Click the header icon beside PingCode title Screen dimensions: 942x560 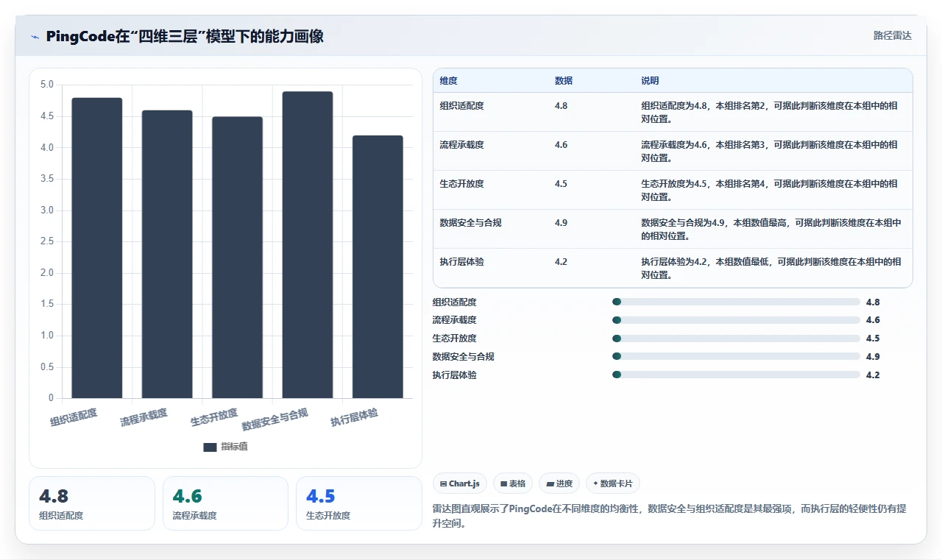35,36
